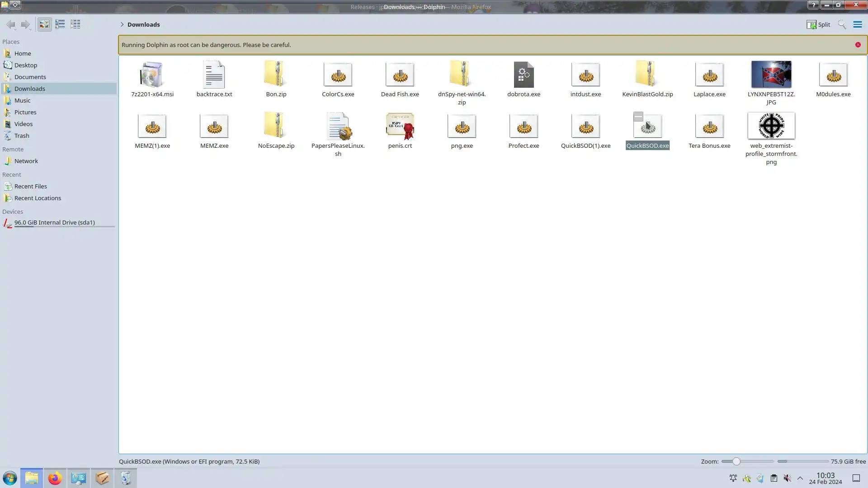Click the Back navigation arrow

[11, 24]
